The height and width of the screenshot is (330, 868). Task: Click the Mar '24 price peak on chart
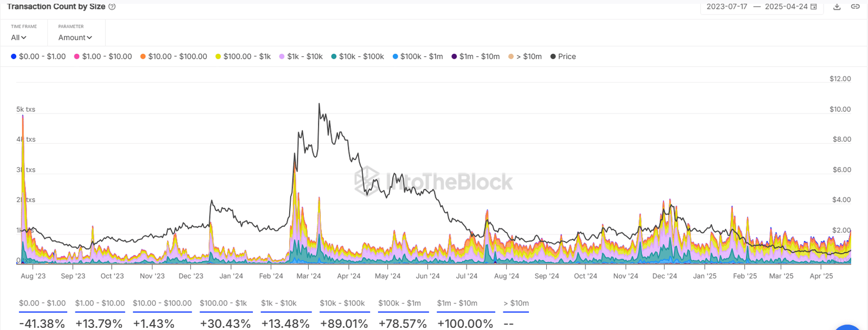click(x=319, y=104)
